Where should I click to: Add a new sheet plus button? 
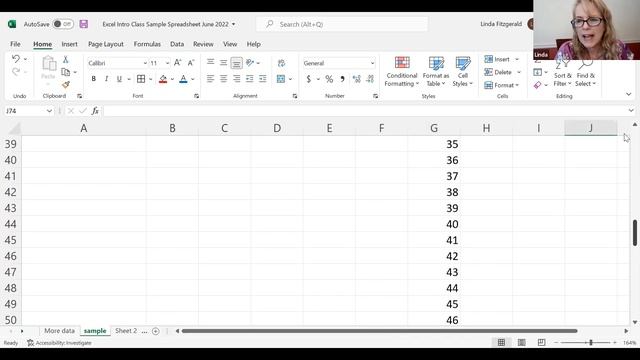click(x=156, y=331)
